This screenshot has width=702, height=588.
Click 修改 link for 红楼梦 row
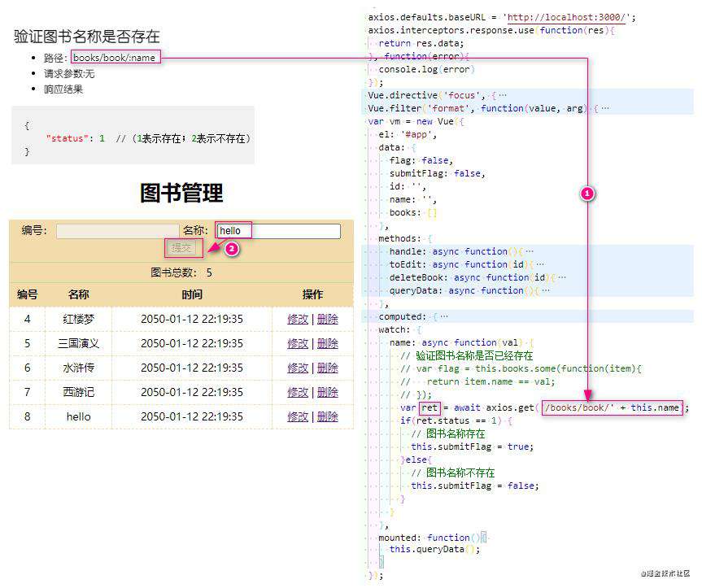tap(298, 319)
